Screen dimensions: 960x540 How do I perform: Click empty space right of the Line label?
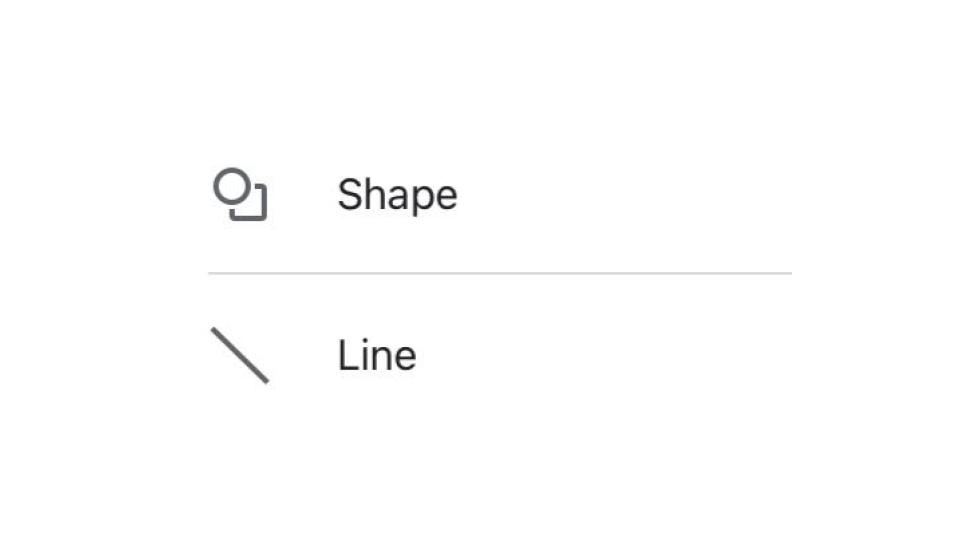[605, 355]
